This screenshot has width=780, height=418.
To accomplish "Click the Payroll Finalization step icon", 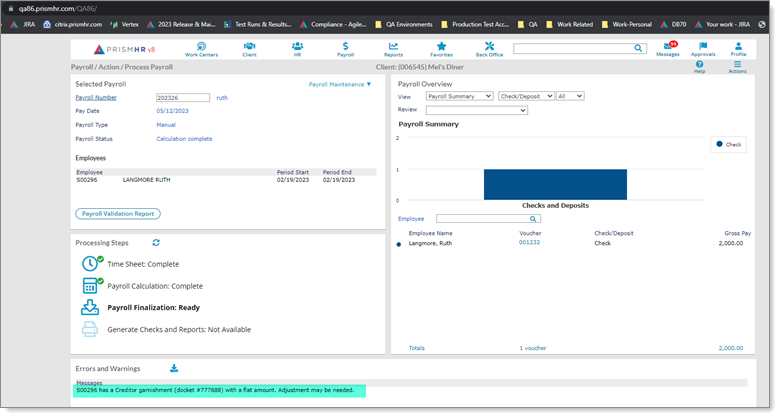I will pyautogui.click(x=90, y=307).
